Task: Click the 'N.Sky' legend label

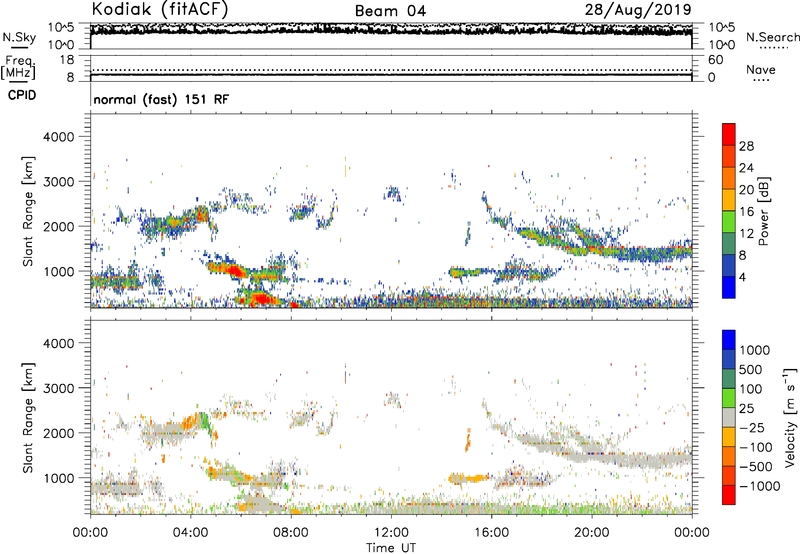Action: point(19,37)
